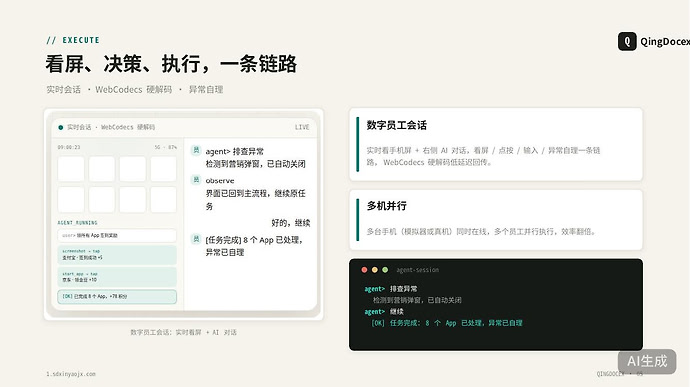Click the caption "数字员工会话: 实时看屏 + AI 对话"
690x387 pixels.
[184, 332]
